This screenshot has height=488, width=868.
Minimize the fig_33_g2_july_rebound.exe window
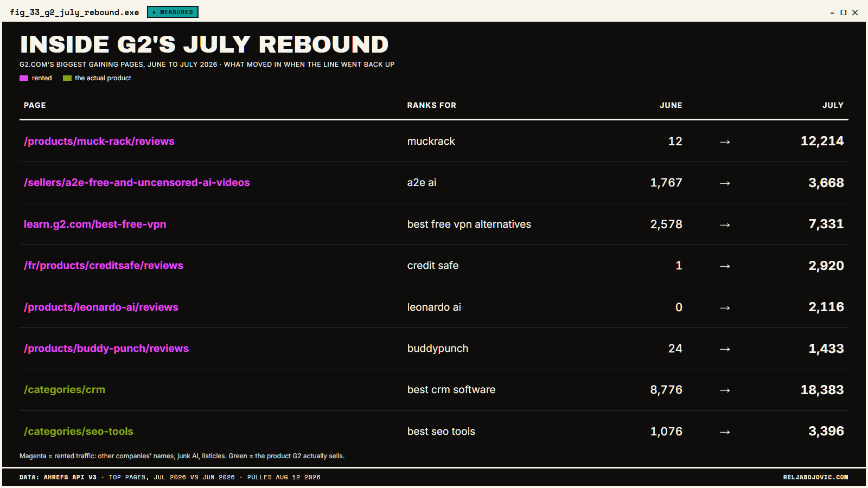pyautogui.click(x=832, y=12)
